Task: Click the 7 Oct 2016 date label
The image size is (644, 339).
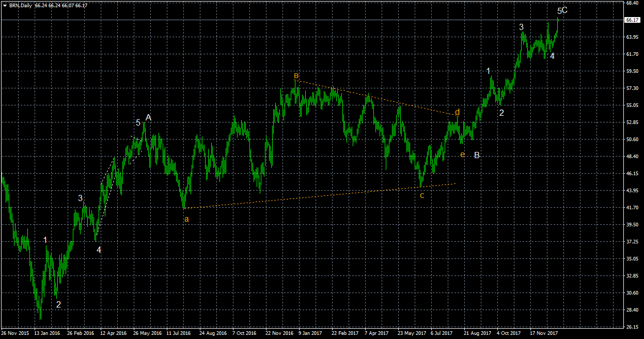Action: 245,334
